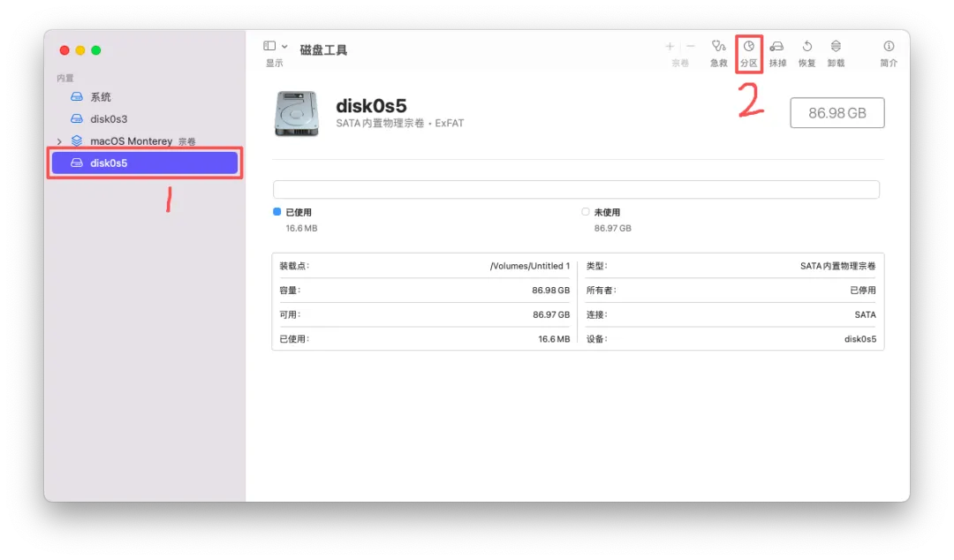954x560 pixels.
Task: Click the disk usage bar
Action: (576, 189)
